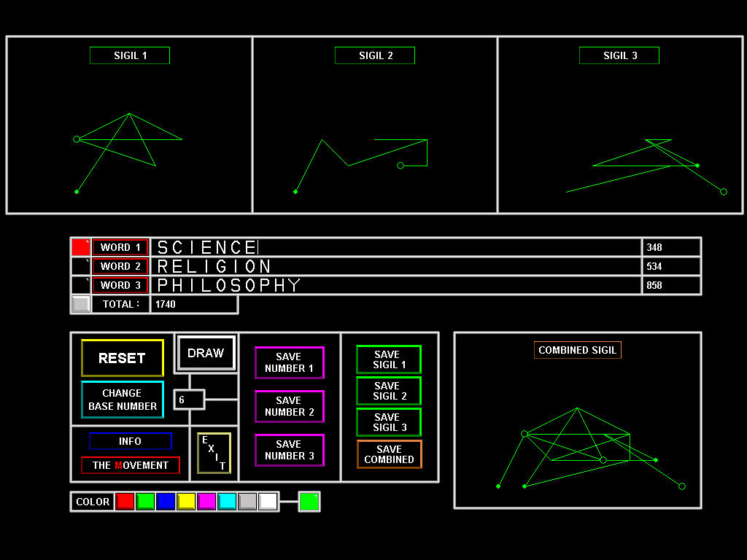Viewport: 747px width, 560px height.
Task: Click the COMBINED SIGIL header label
Action: tap(578, 350)
